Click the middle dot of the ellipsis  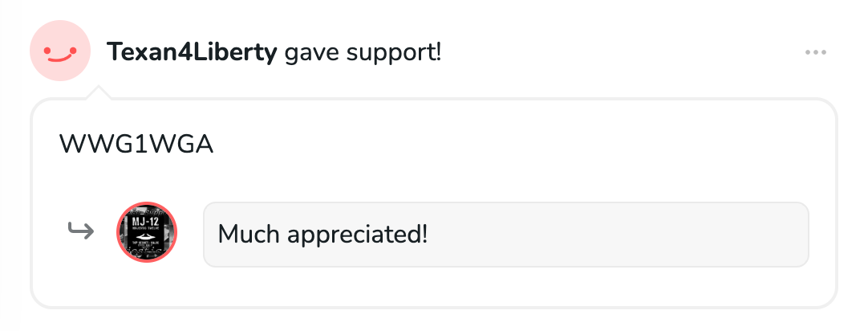(815, 53)
